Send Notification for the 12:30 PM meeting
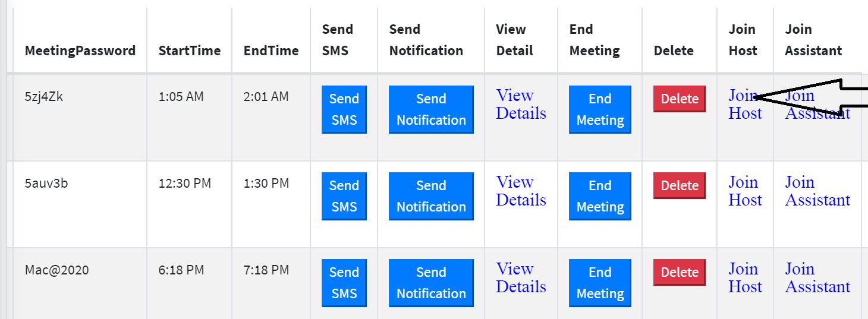The height and width of the screenshot is (319, 868). click(x=431, y=196)
